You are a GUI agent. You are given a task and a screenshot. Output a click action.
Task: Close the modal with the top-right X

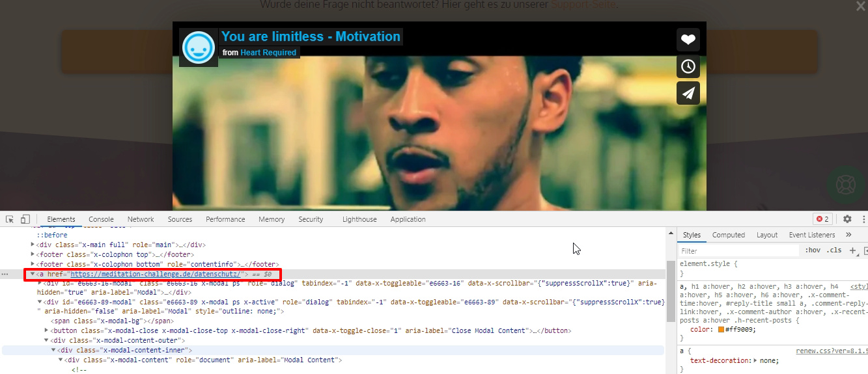pos(860,7)
